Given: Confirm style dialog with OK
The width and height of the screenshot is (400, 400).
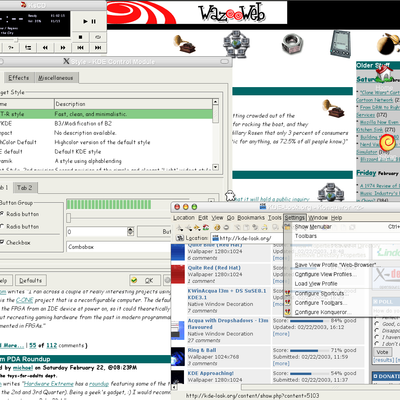Looking at the screenshot, I should point(145,280).
